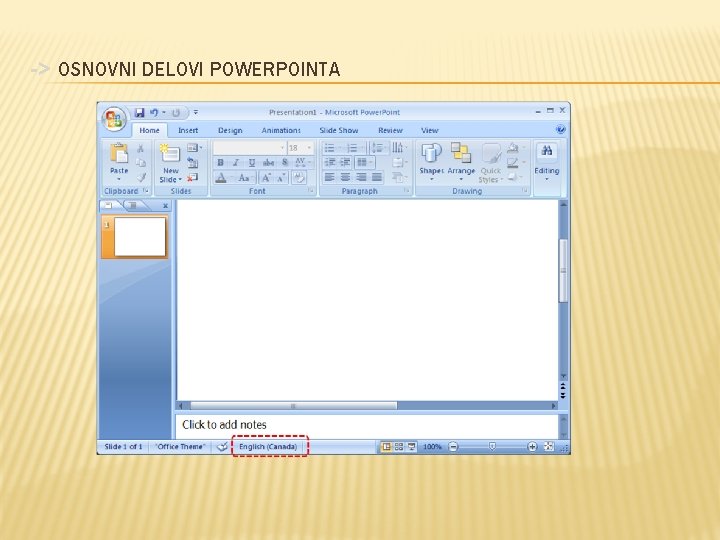
Task: Toggle Align Text Right
Action: 361,177
